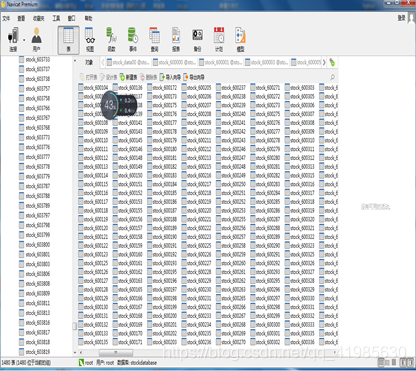Switch to the stock_600000 tab

174,62
